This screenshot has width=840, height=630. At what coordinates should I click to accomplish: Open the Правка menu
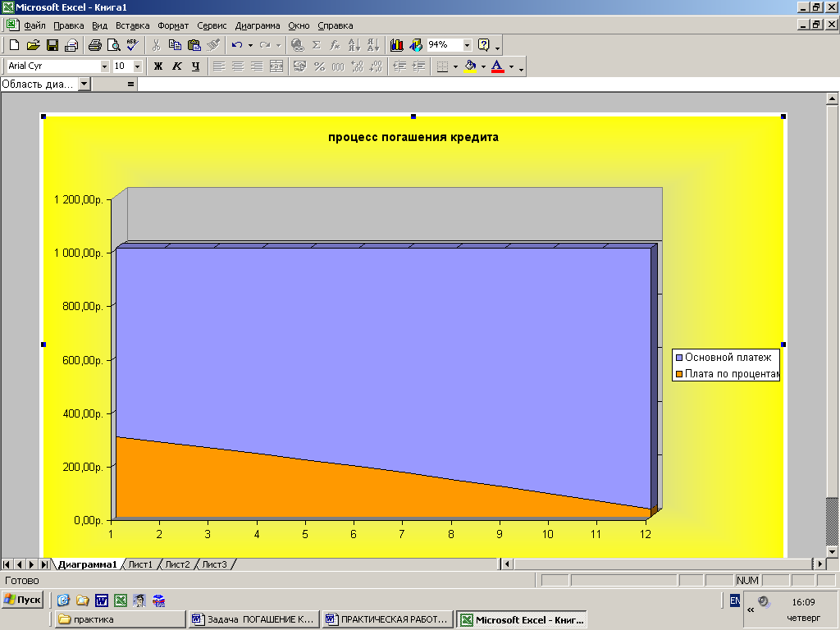(69, 25)
